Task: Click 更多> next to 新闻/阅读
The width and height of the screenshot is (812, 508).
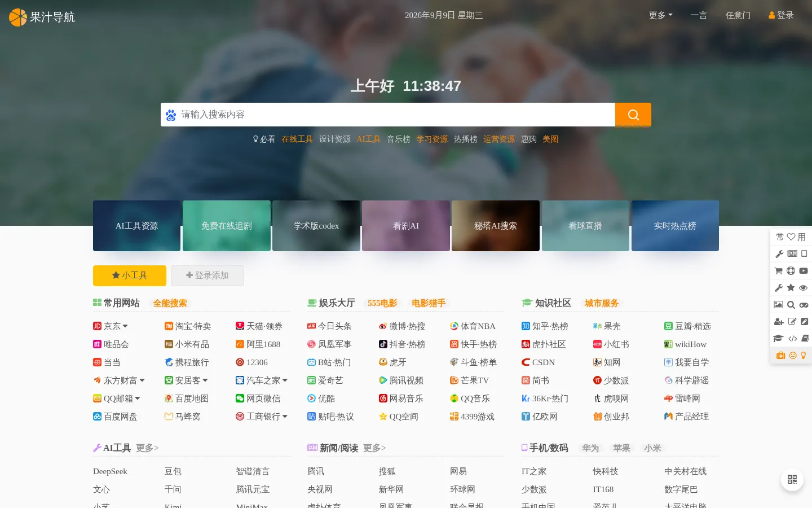Action: [x=374, y=448]
